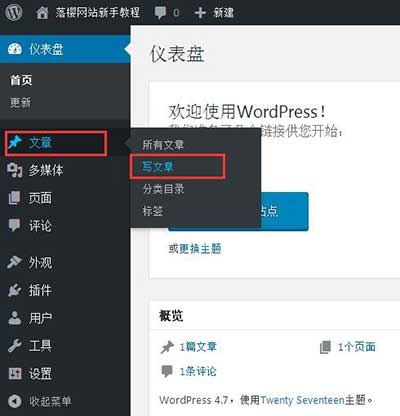
Task: Open the Twenty Seventeen theme link
Action: [x=302, y=400]
